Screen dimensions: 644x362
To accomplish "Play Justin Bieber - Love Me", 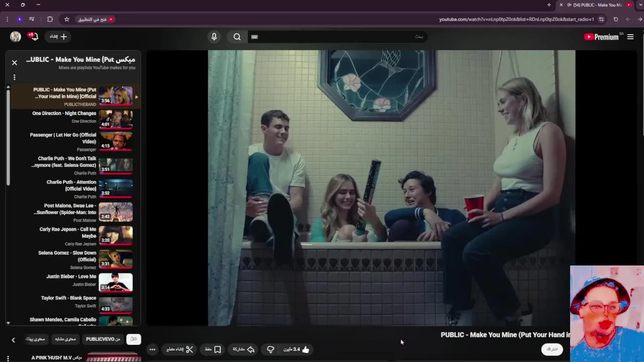I will coord(75,283).
